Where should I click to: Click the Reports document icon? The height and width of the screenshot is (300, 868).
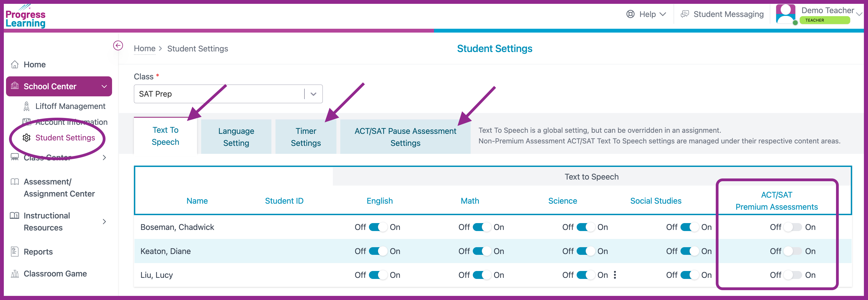(x=15, y=252)
